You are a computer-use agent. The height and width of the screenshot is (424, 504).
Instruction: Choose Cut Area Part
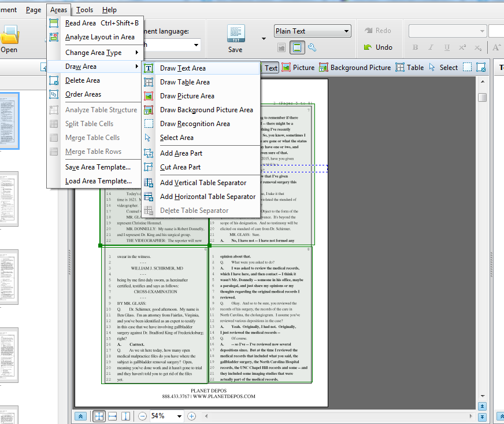pyautogui.click(x=201, y=167)
